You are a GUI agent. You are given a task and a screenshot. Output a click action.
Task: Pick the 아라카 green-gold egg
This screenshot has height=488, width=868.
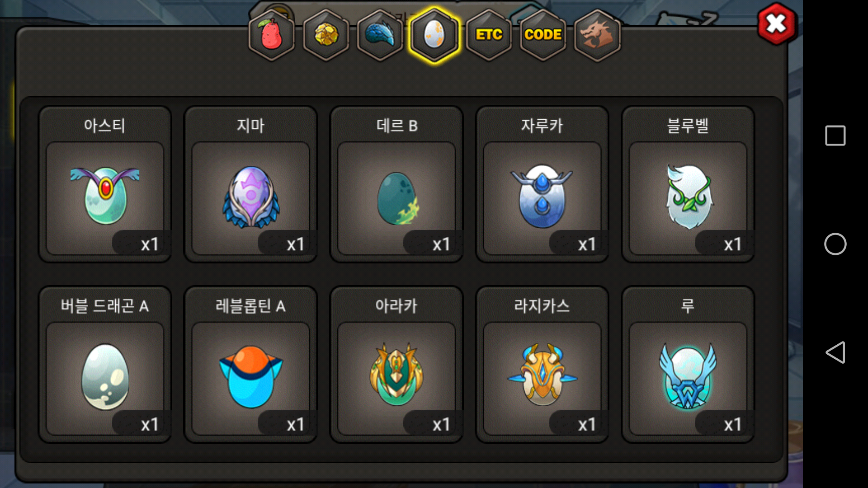coord(396,364)
